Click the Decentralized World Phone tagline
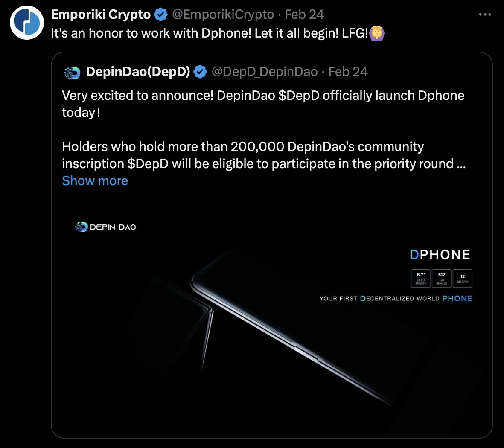 pos(396,299)
